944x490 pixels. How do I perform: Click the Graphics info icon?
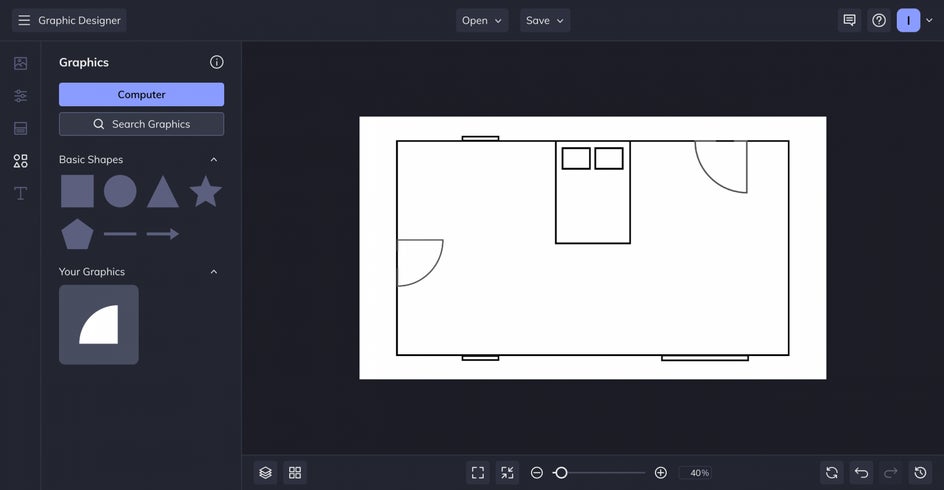[x=217, y=62]
